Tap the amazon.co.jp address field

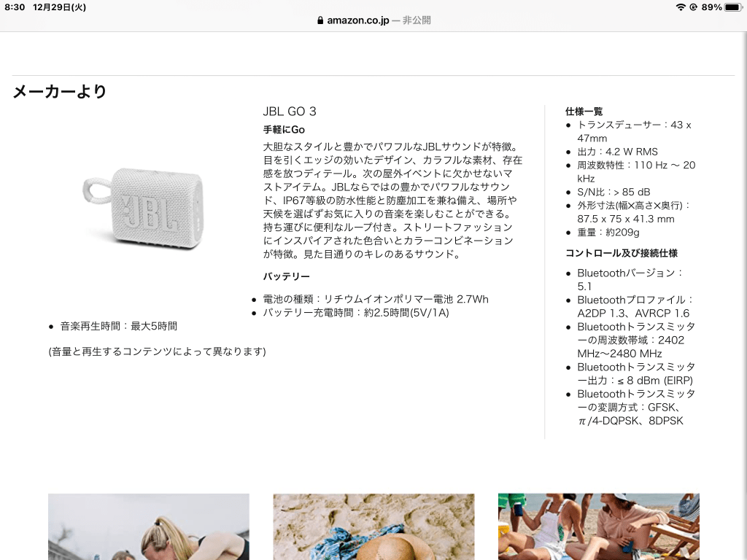[x=373, y=20]
